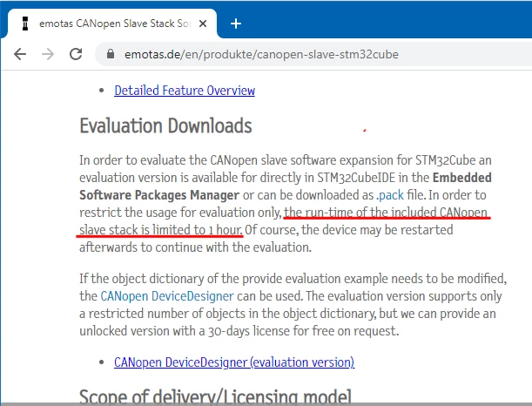Click the text 'limited to 1 hour'
Viewport: 532px width, 406px height.
coord(197,230)
